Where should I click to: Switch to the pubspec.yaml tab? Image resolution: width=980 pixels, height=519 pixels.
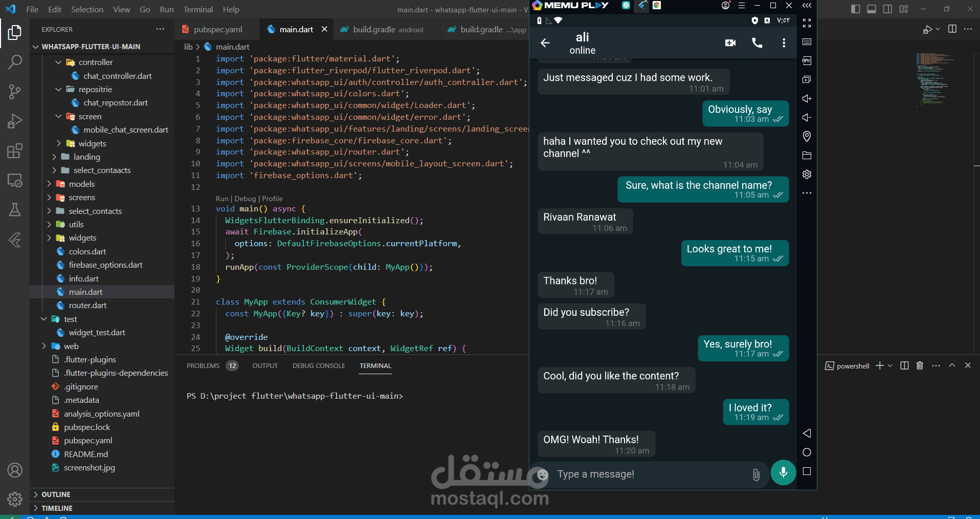pyautogui.click(x=217, y=30)
